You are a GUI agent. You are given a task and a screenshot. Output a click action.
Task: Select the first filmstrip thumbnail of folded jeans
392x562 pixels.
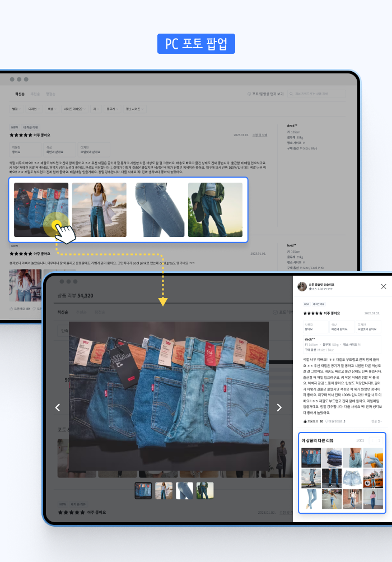[x=143, y=490]
